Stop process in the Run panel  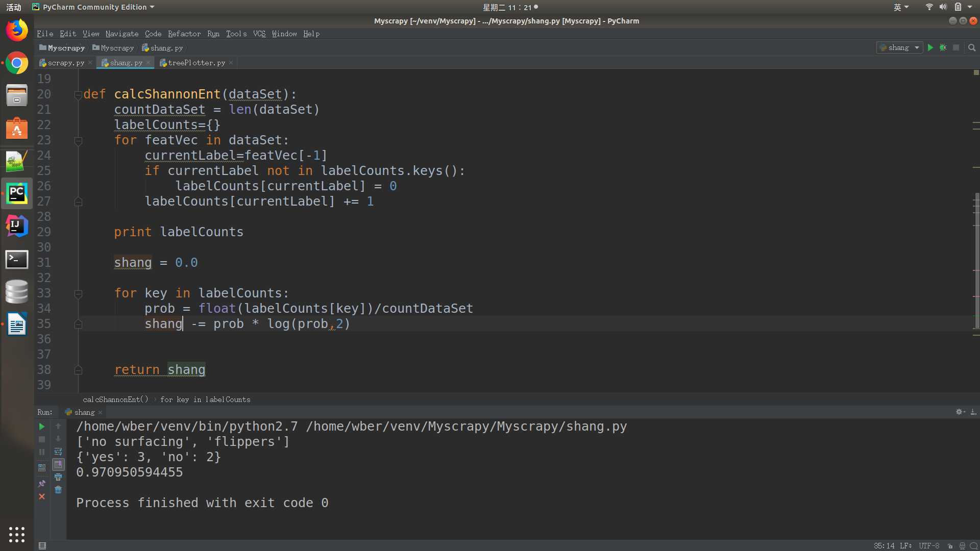[42, 439]
